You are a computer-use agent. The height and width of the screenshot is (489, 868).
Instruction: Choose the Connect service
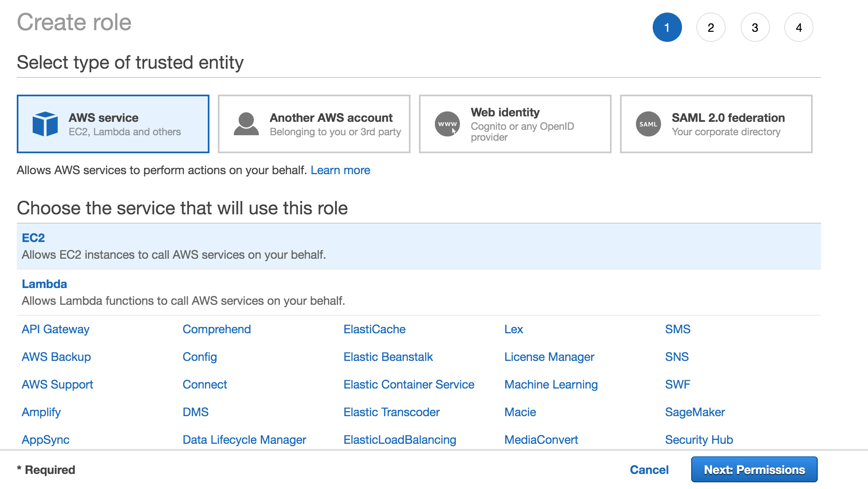click(205, 385)
